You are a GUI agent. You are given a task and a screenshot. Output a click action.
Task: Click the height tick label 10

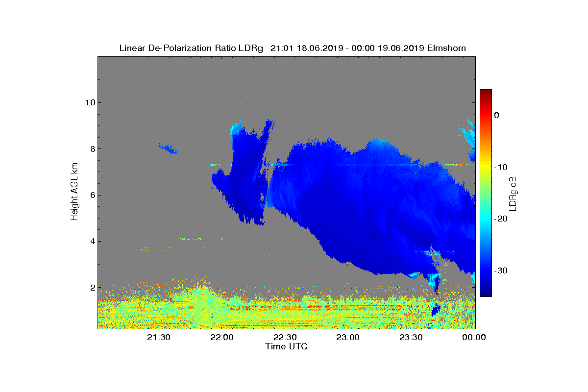(x=89, y=102)
